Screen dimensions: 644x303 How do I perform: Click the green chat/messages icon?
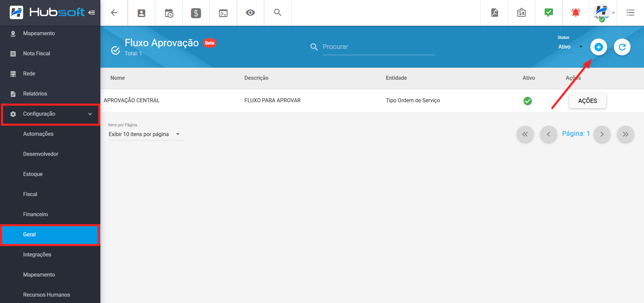click(x=548, y=13)
